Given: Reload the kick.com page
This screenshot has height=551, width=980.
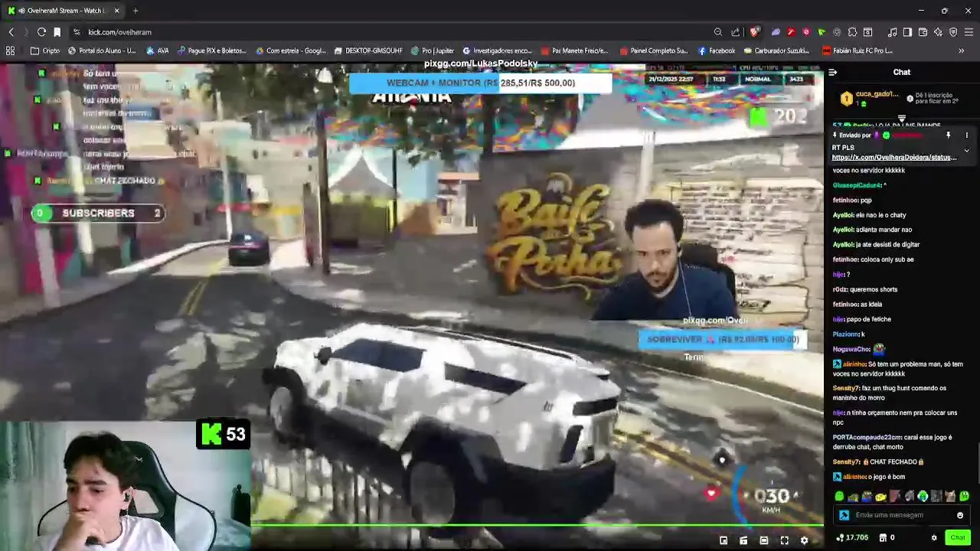Looking at the screenshot, I should coord(41,32).
